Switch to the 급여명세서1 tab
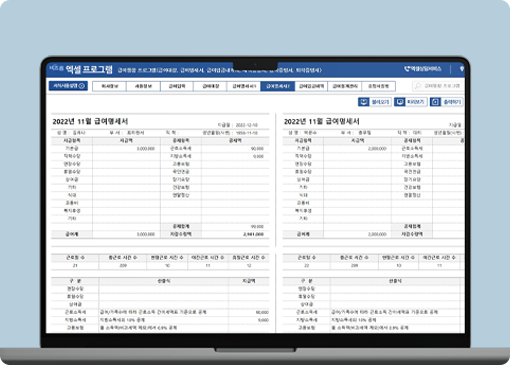510x365 pixels. coord(244,86)
